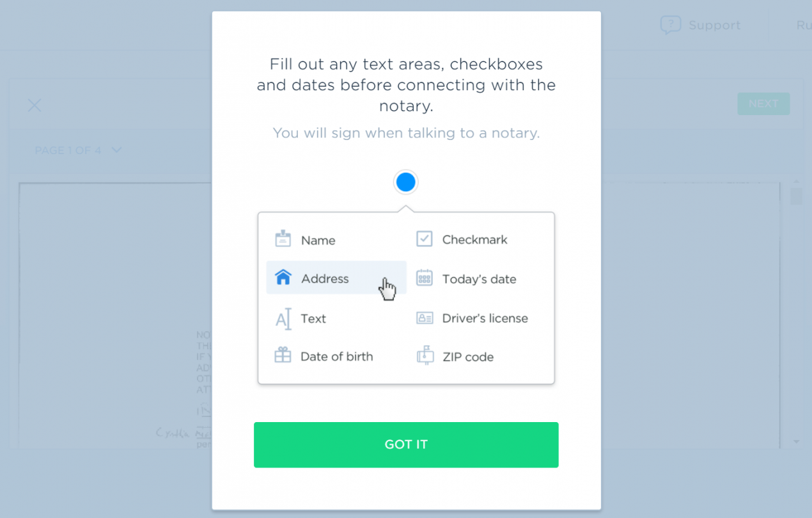Viewport: 812px width, 518px height.
Task: Click the document page preview behind the dialog
Action: coord(109,288)
